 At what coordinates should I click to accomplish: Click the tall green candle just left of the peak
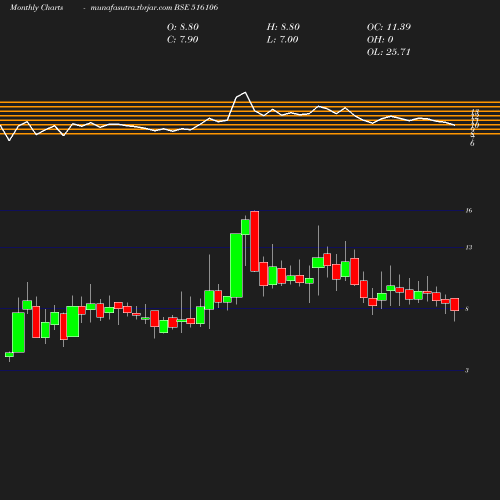tap(236, 265)
